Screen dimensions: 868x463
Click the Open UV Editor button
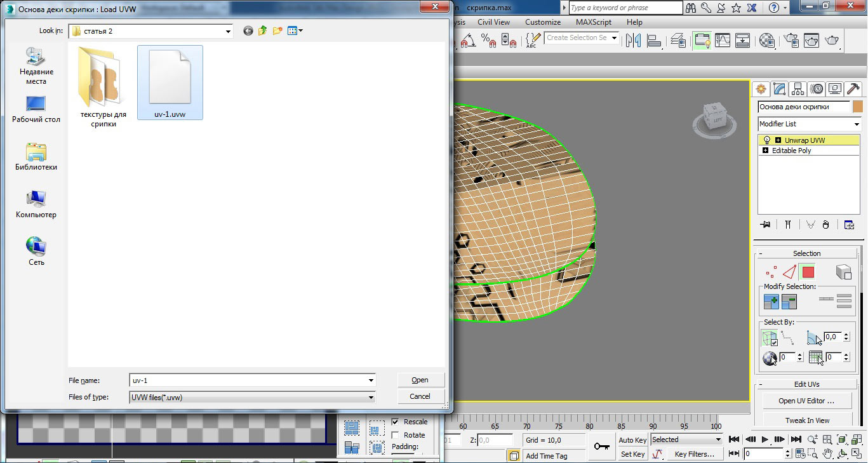[806, 401]
